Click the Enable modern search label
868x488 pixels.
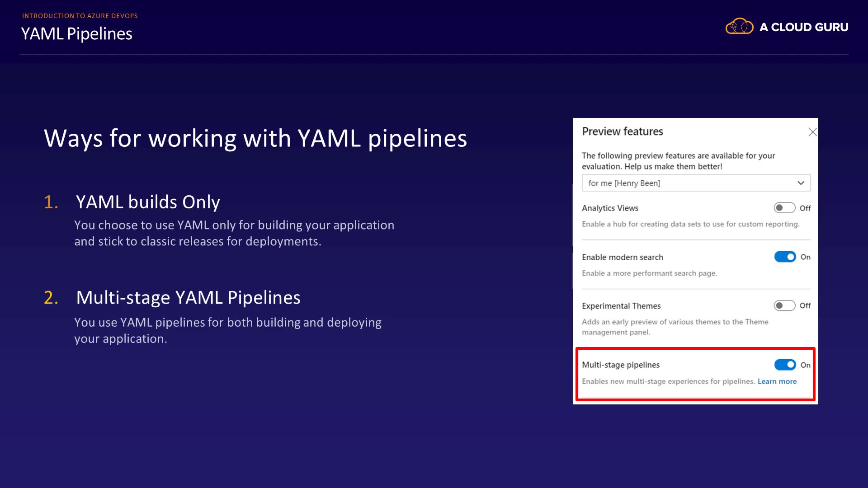point(622,257)
